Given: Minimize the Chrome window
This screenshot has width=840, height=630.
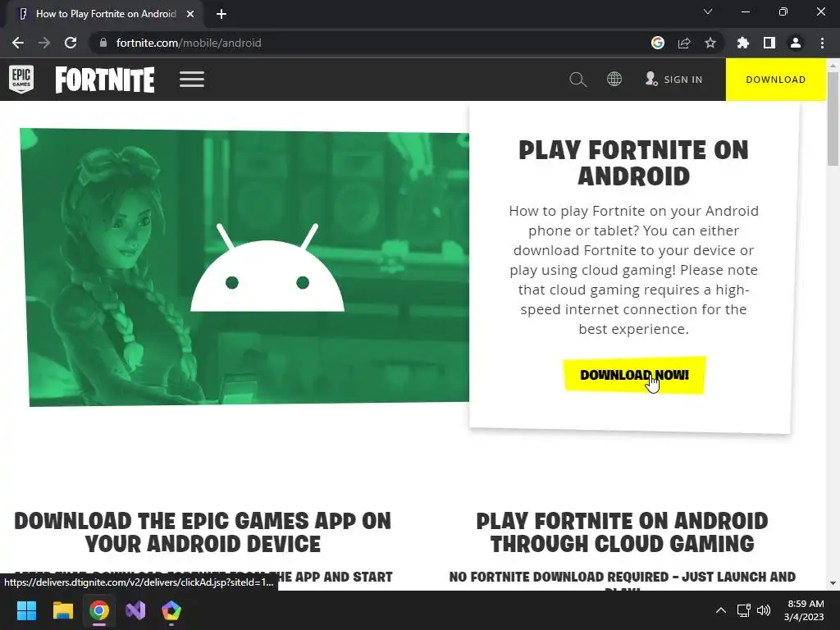Looking at the screenshot, I should point(745,11).
